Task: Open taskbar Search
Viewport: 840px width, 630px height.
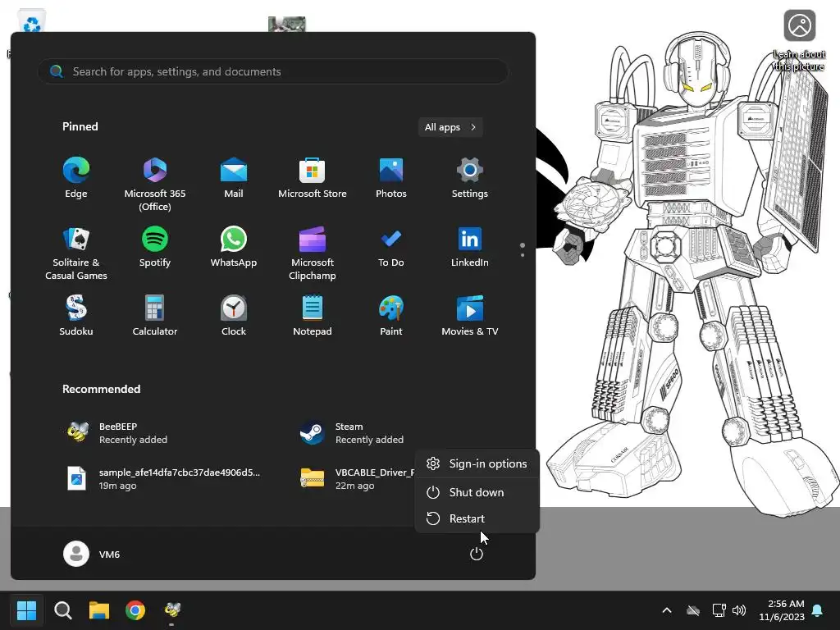Action: pyautogui.click(x=63, y=609)
